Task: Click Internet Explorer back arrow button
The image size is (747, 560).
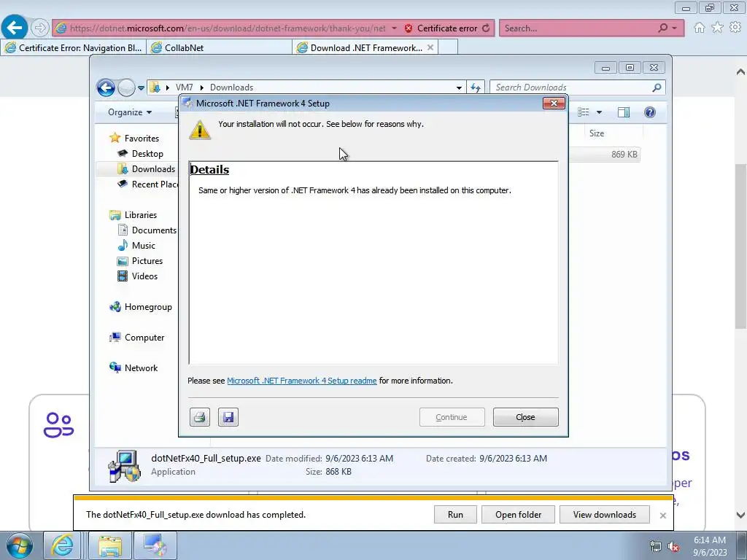Action: tap(15, 28)
